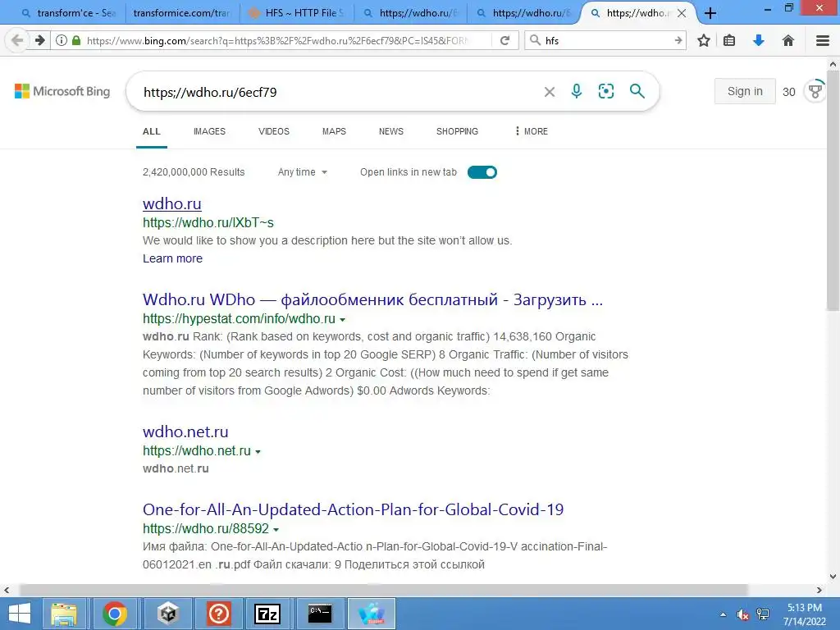Screen dimensions: 840x630
Task: Open the Command Prompt taskbar icon
Action: pyautogui.click(x=319, y=614)
